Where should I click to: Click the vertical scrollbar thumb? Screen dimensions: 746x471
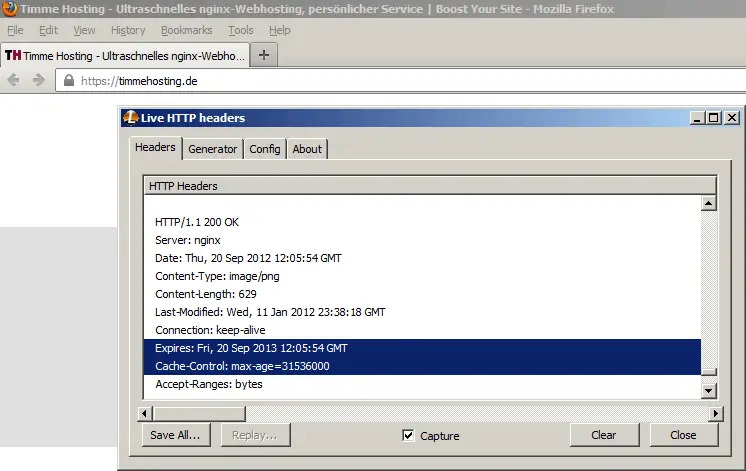point(708,372)
